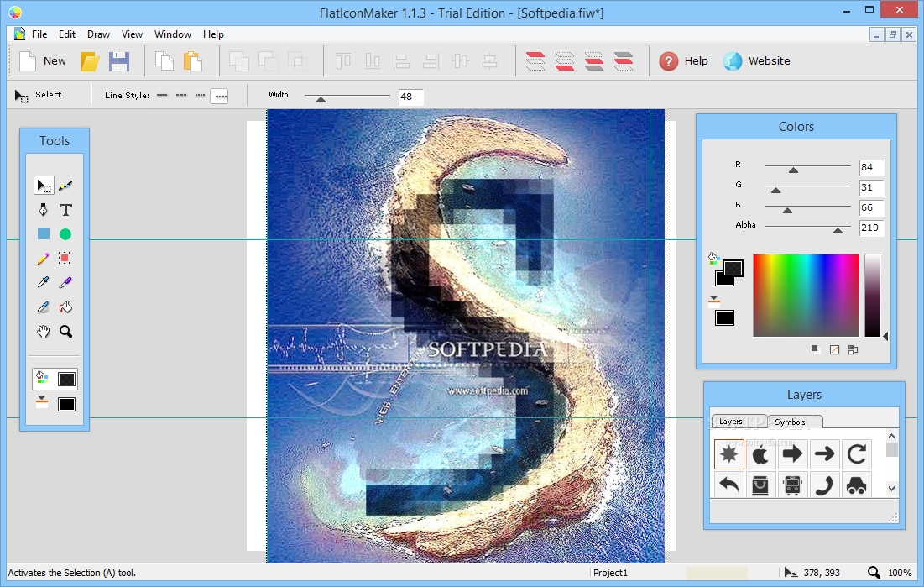Viewport: 924px width, 587px height.
Task: Click the Width value field showing 48
Action: 410,97
